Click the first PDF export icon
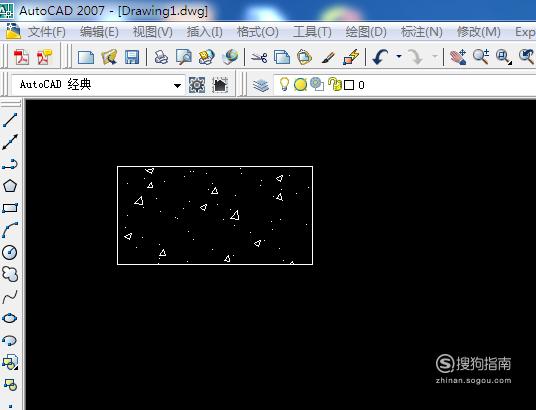The image size is (536, 410). [22, 57]
